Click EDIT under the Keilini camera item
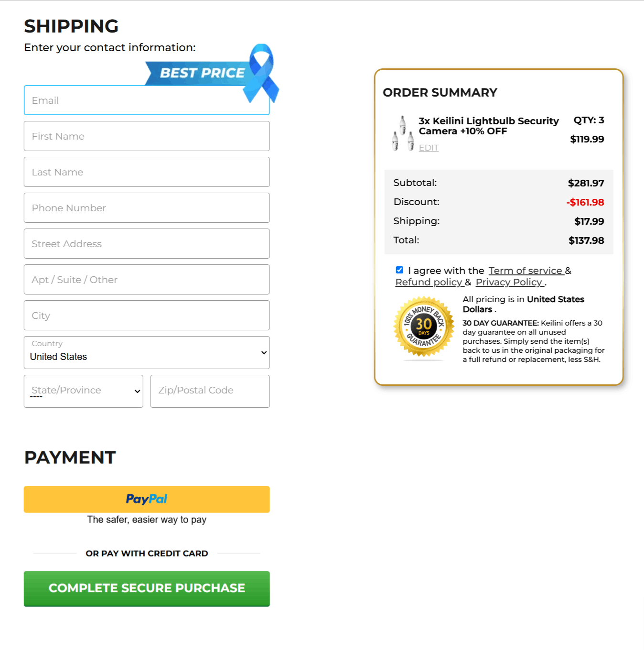Image resolution: width=644 pixels, height=665 pixels. pos(428,148)
